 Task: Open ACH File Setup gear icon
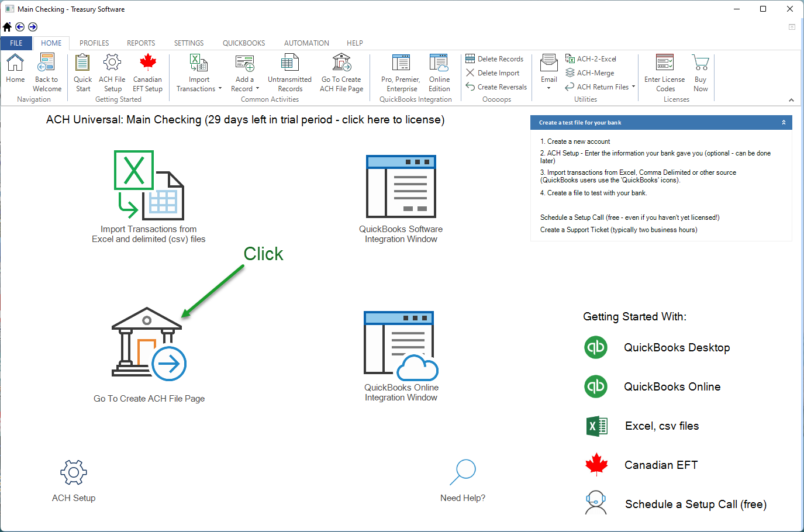point(112,62)
